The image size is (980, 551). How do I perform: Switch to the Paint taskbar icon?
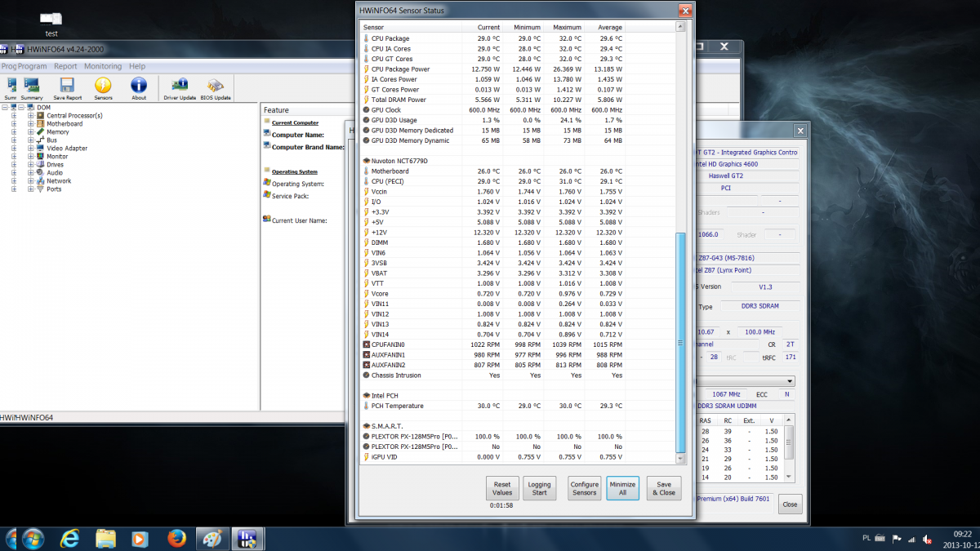coord(212,539)
